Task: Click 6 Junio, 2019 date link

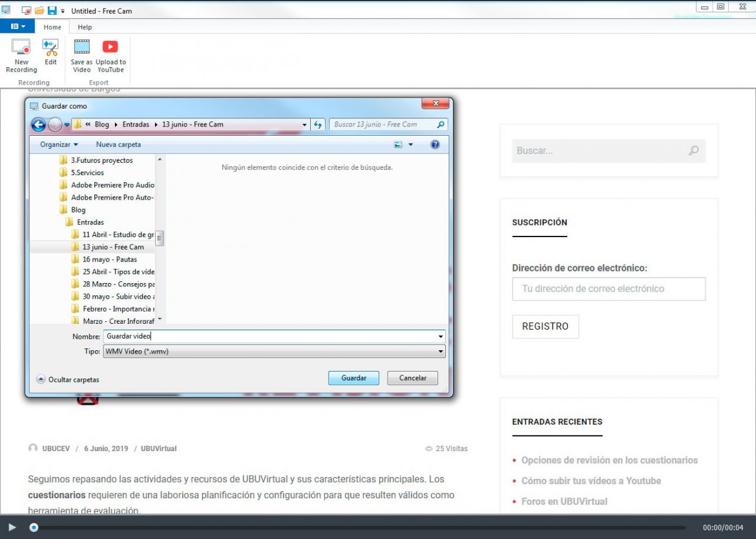Action: pyautogui.click(x=106, y=449)
